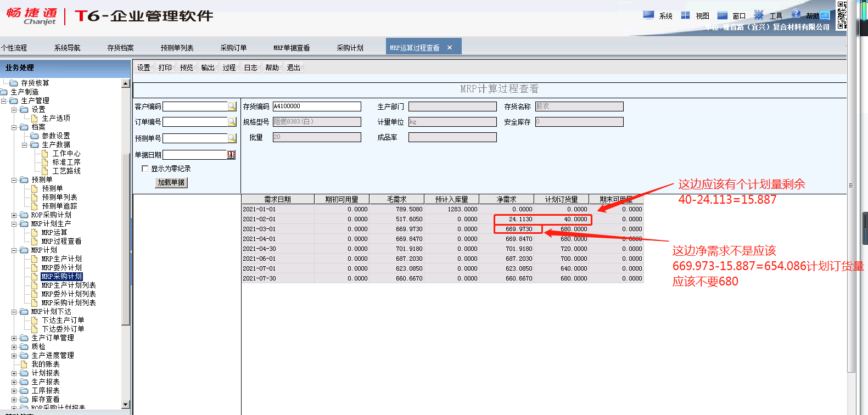This screenshot has height=415, width=868.
Task: Open the 下达委外订单 tree item
Action: pos(63,329)
